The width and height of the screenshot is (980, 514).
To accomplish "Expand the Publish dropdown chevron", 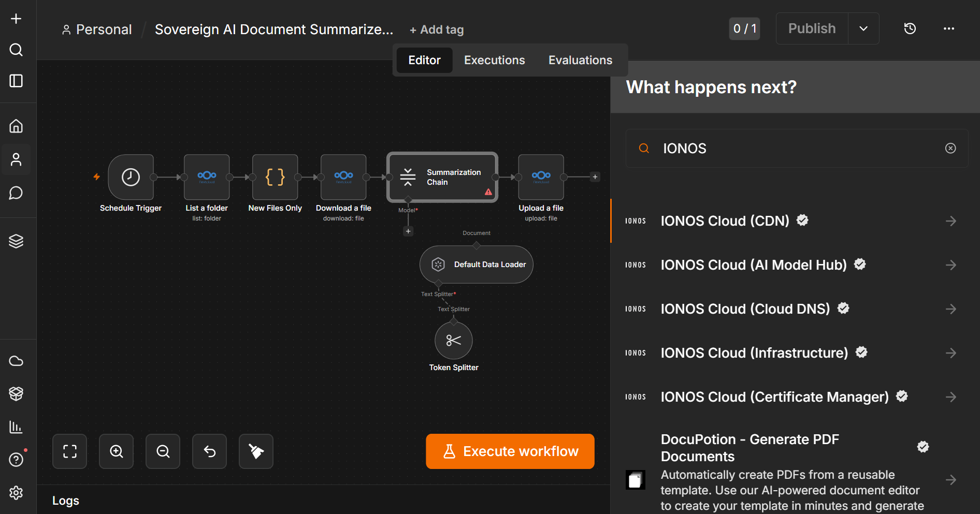I will (x=863, y=28).
